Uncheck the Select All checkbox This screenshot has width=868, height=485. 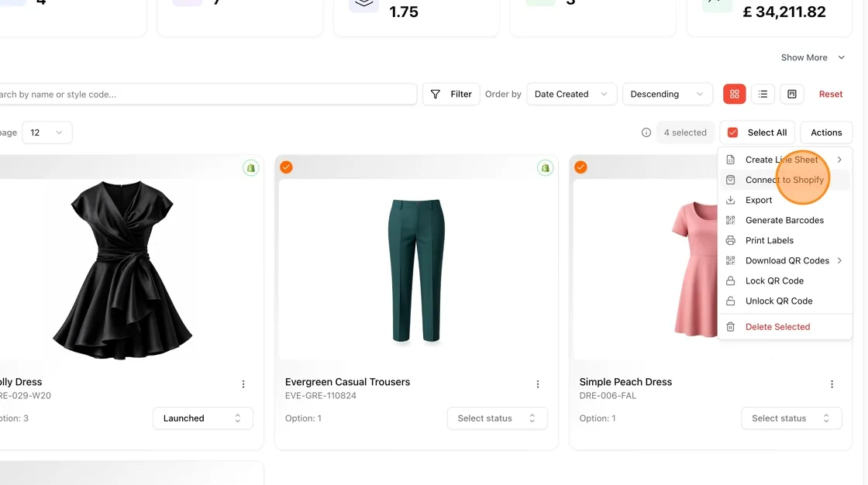732,132
